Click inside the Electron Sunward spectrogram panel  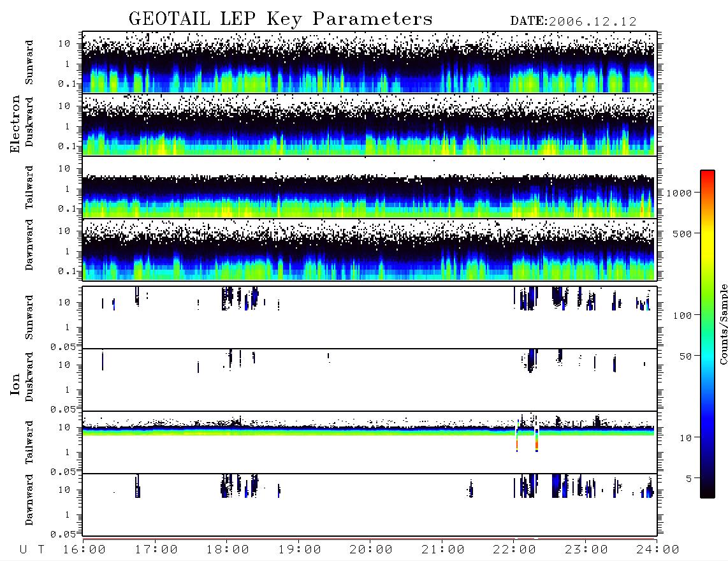click(x=369, y=62)
